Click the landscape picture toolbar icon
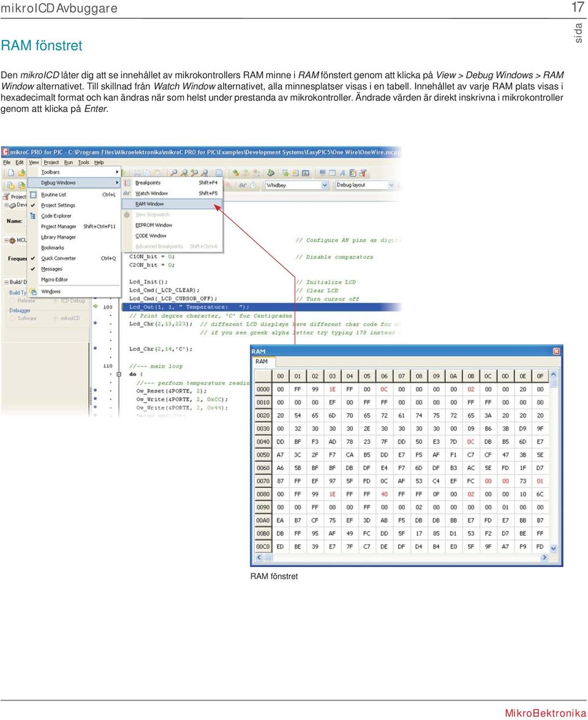 coord(306,173)
